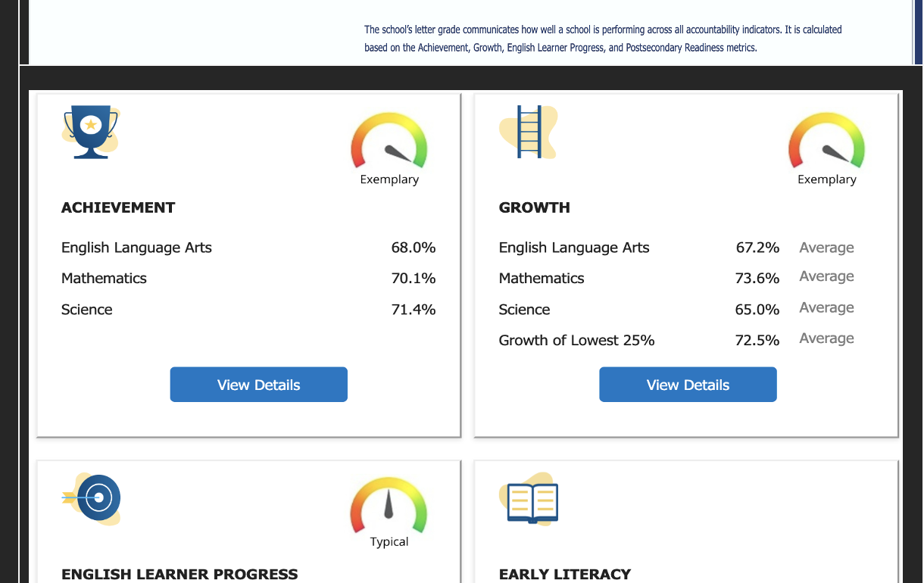924x583 pixels.
Task: Click the Growth English Language Arts label
Action: [574, 248]
